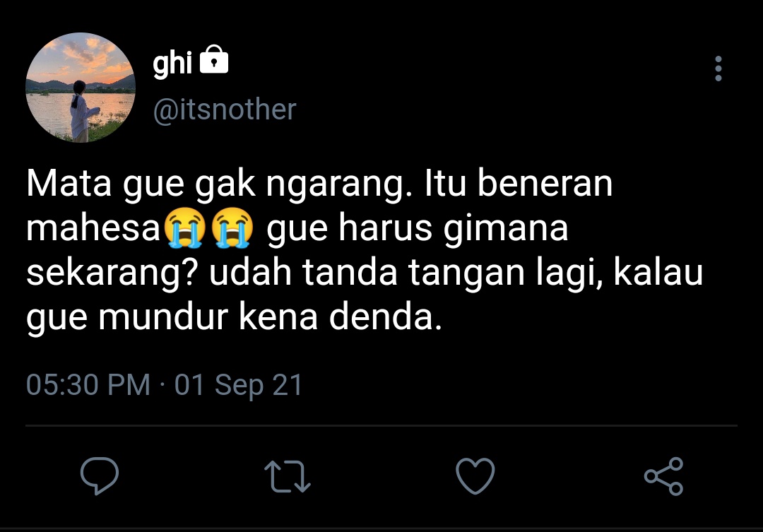Retweet using the arrows icon

tap(287, 476)
